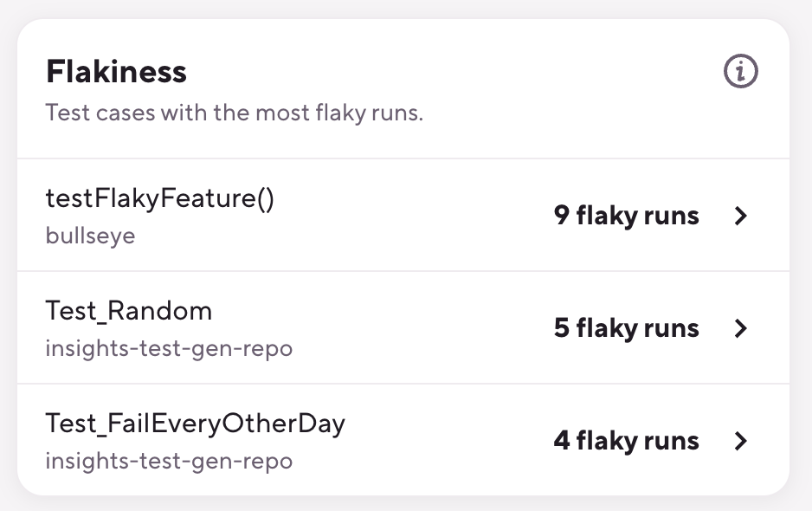Open details for testFlakyFeature() with the chevron
The height and width of the screenshot is (511, 812).
pyautogui.click(x=741, y=217)
